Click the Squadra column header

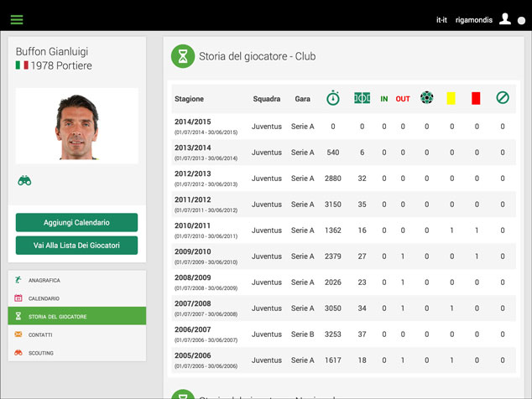point(267,99)
